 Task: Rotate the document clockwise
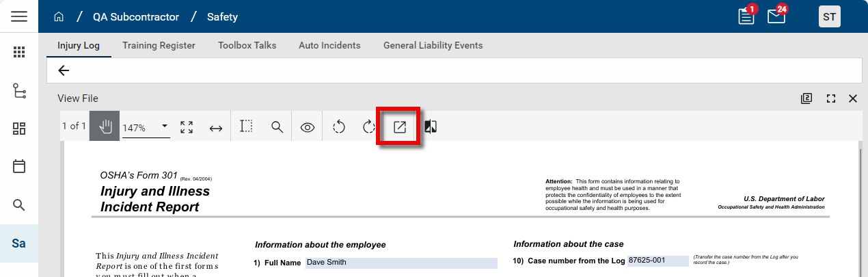click(368, 127)
